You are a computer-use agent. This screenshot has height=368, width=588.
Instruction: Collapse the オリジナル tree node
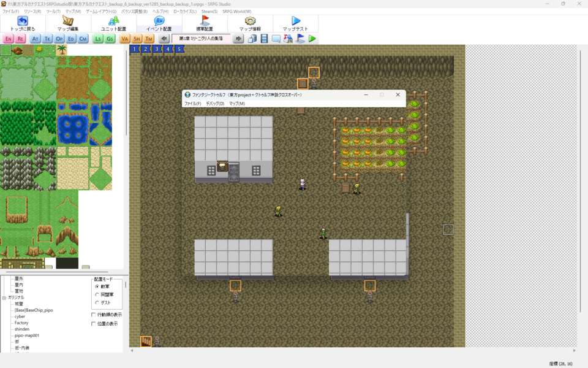(4, 297)
